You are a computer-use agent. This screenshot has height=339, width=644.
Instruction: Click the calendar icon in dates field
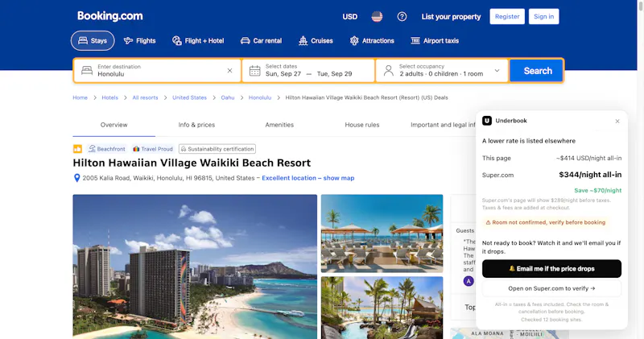pyautogui.click(x=254, y=71)
